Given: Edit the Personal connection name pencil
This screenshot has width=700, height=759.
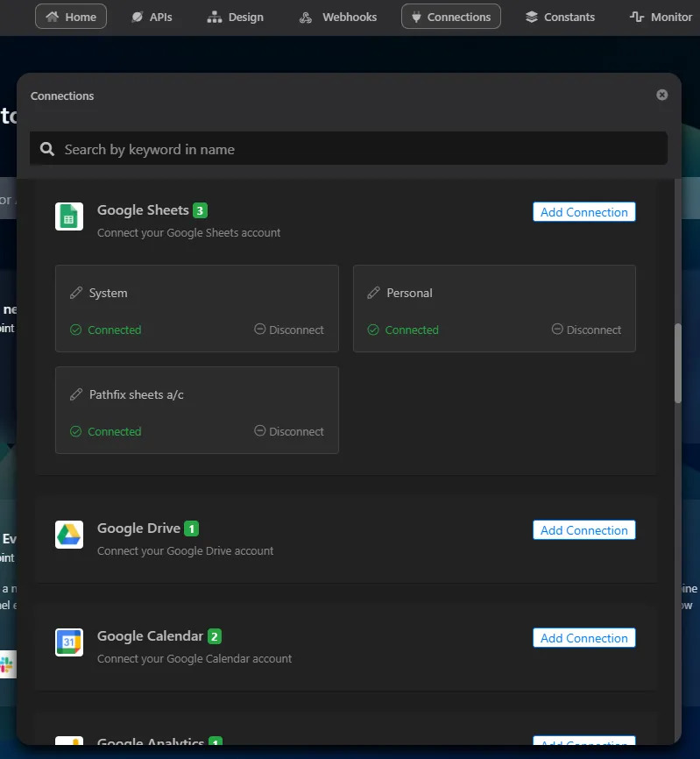Looking at the screenshot, I should click(x=373, y=293).
